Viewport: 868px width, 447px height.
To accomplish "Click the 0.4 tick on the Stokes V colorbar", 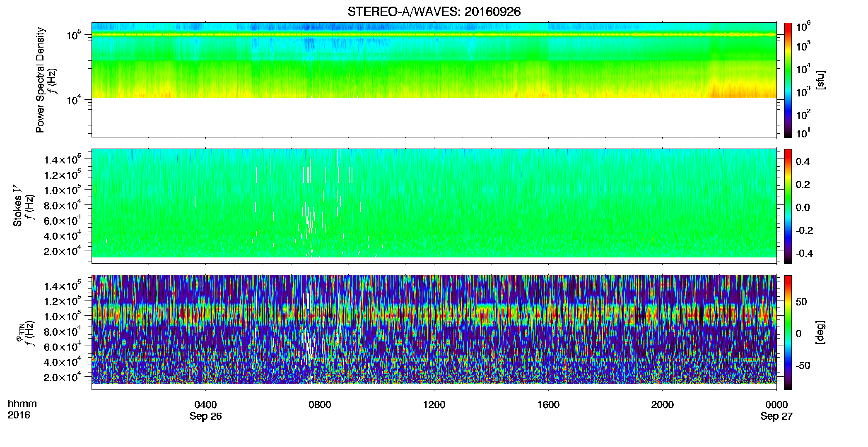I will click(x=803, y=162).
